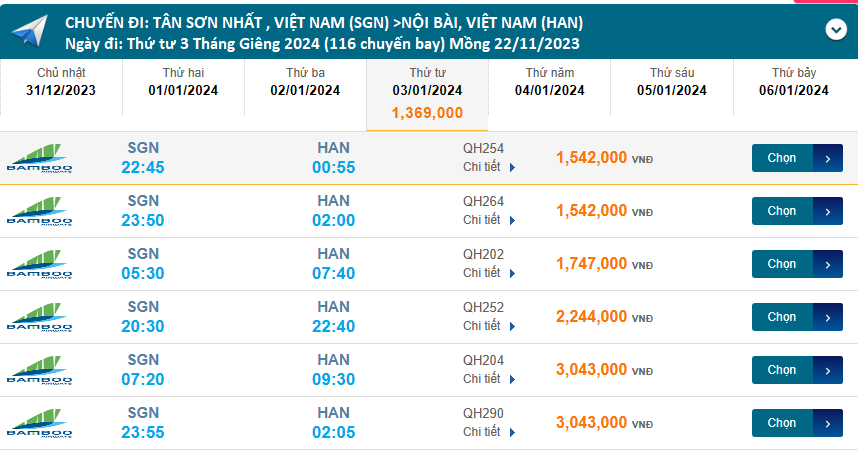Pick the Thứ bảy 06/01/2024 date tab
This screenshot has height=454, width=858.
pos(794,82)
